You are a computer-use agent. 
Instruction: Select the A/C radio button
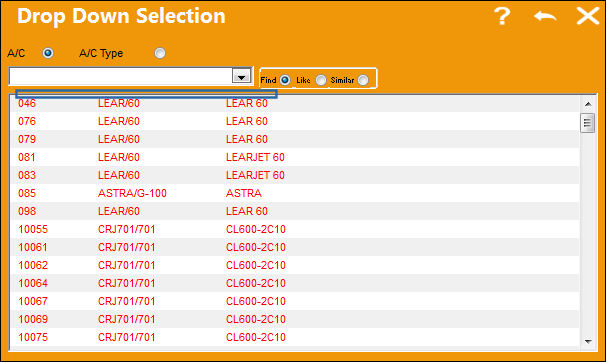(48, 53)
